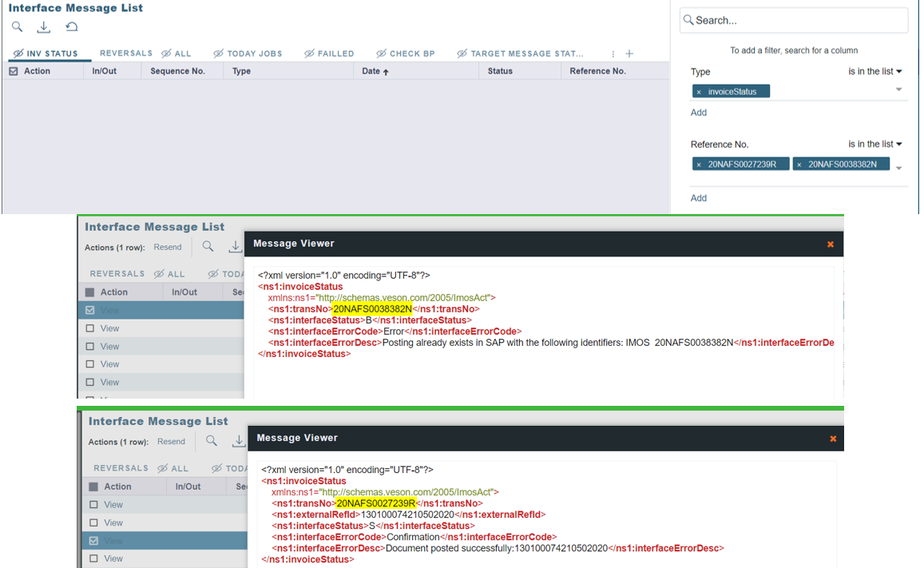Toggle Action header checkbox behind 20NAFS0038382N viewer
Image resolution: width=924 pixels, height=568 pixels.
(x=89, y=292)
